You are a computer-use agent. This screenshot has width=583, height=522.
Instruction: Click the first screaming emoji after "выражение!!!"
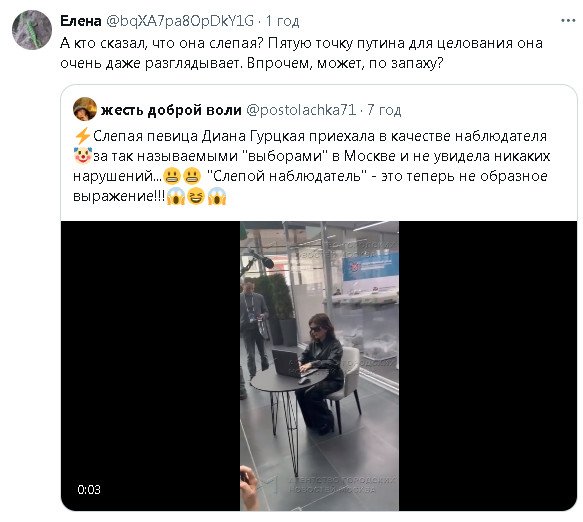tap(175, 196)
